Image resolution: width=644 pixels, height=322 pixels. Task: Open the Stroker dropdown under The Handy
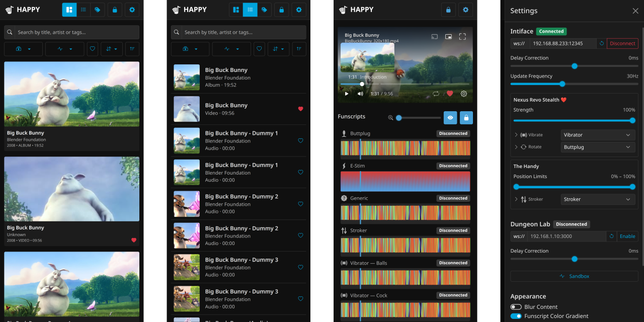[598, 199]
